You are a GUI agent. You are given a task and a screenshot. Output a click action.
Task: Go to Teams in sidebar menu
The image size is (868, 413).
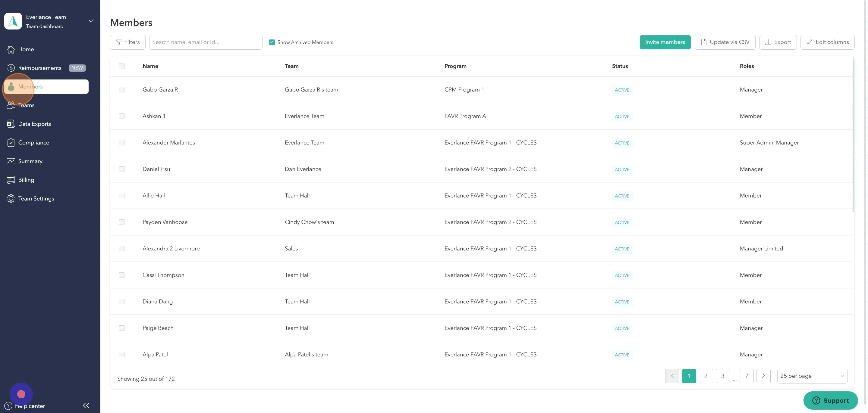(x=26, y=105)
